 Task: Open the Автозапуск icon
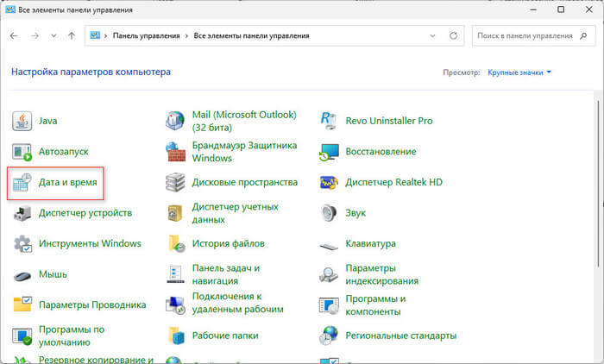[x=22, y=152]
